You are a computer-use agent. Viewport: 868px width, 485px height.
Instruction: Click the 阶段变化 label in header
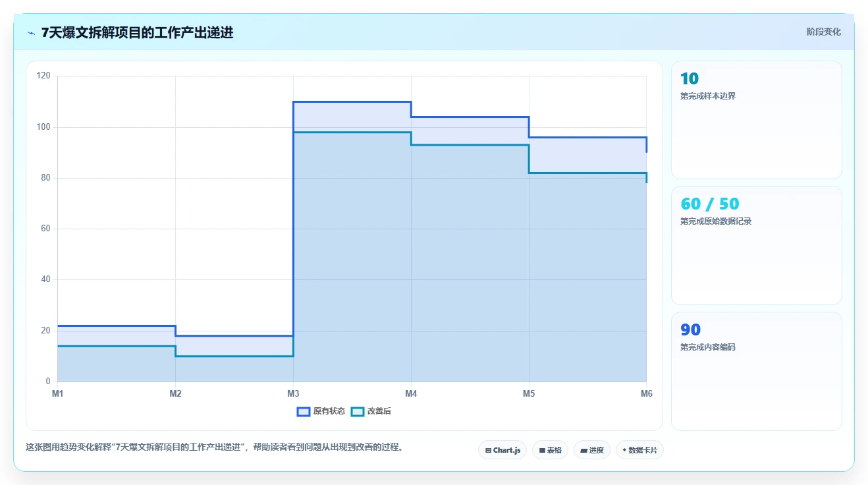(824, 32)
